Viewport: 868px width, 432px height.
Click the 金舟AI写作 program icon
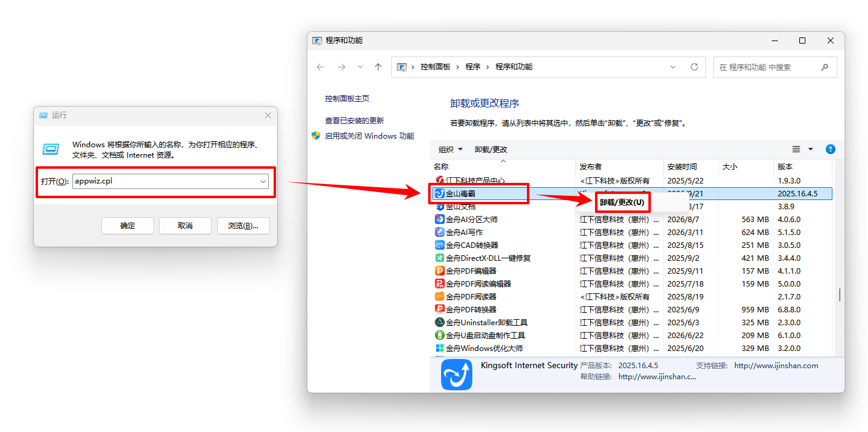[x=439, y=232]
